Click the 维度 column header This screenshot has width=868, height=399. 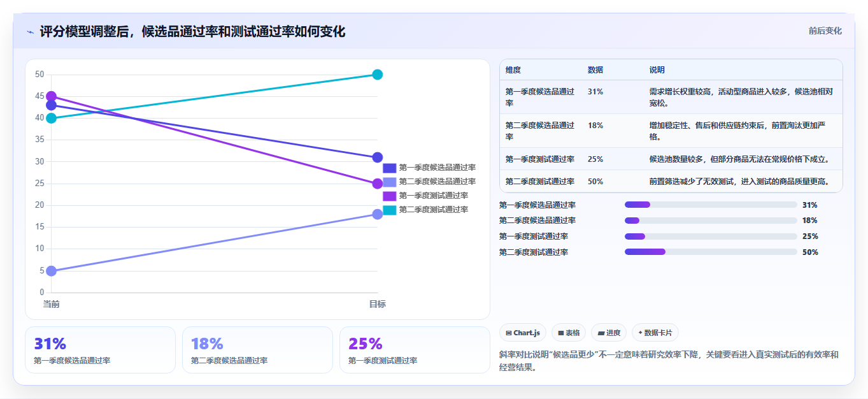coord(513,70)
